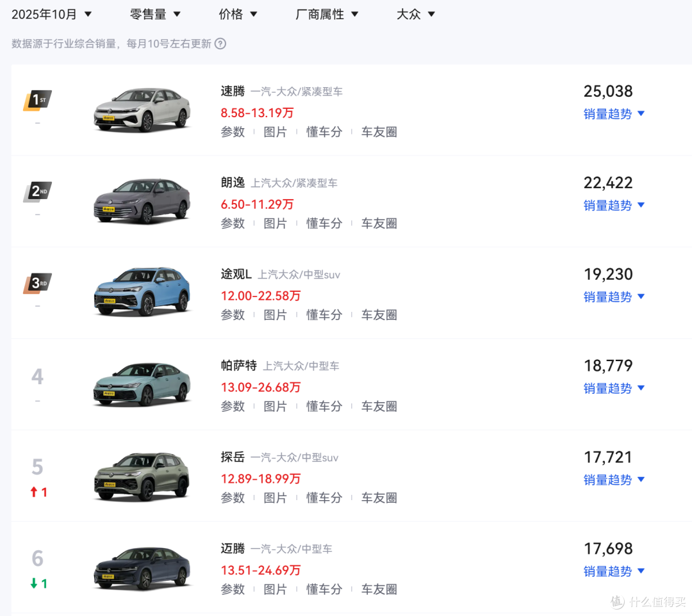Open 车友圈 for 途观L

coord(379,315)
